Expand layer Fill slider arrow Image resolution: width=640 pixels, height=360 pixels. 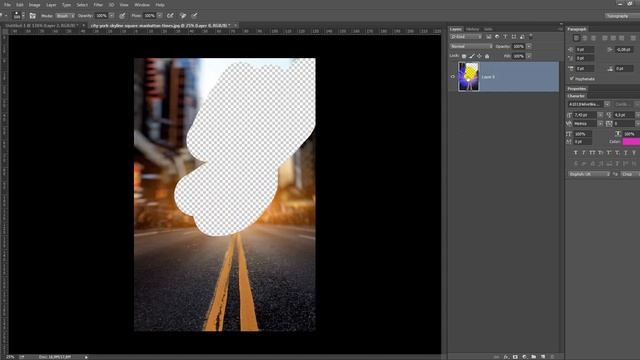coord(529,56)
